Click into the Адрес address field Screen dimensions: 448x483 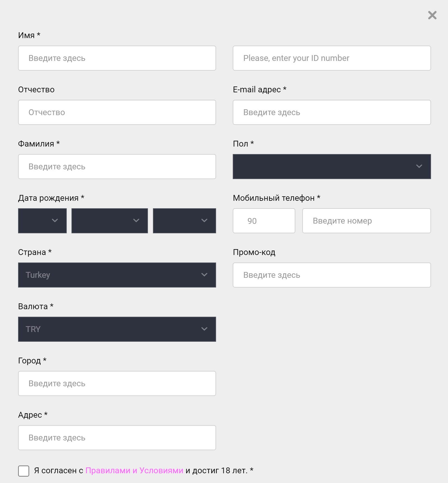point(117,438)
